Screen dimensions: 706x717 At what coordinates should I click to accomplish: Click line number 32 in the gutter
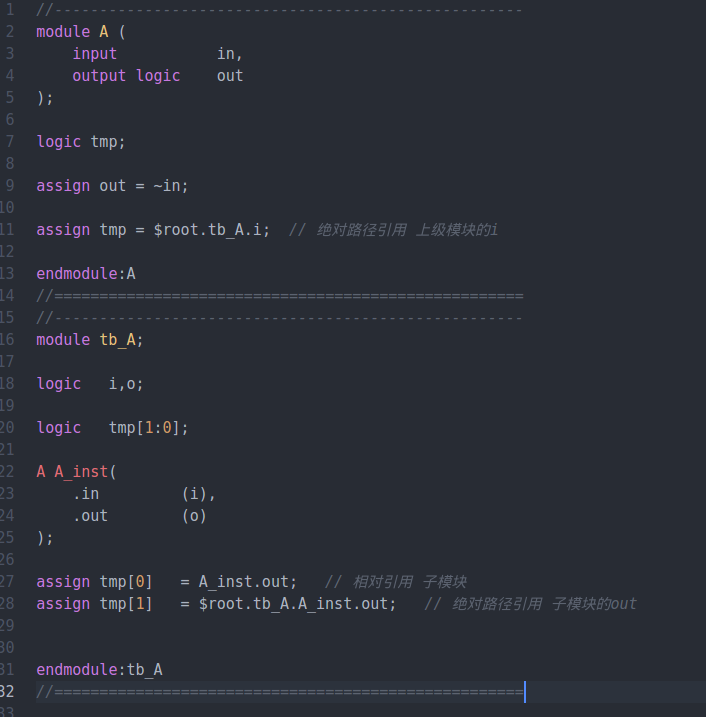click(x=9, y=691)
